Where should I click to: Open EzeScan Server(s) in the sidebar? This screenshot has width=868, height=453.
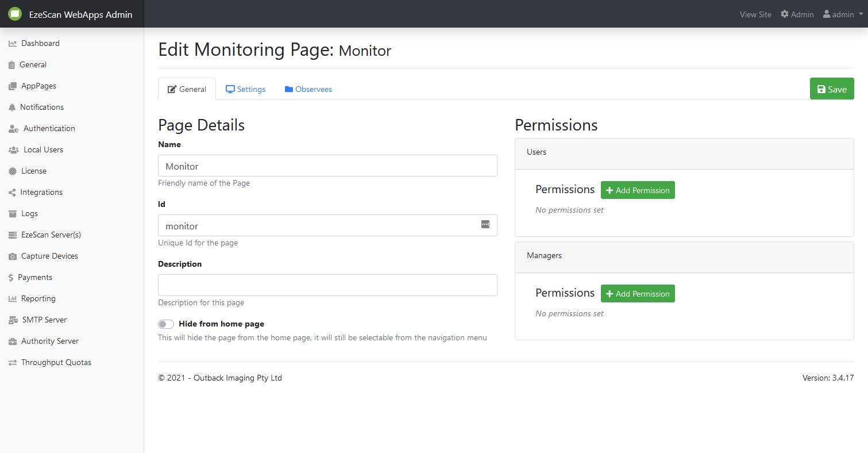51,235
